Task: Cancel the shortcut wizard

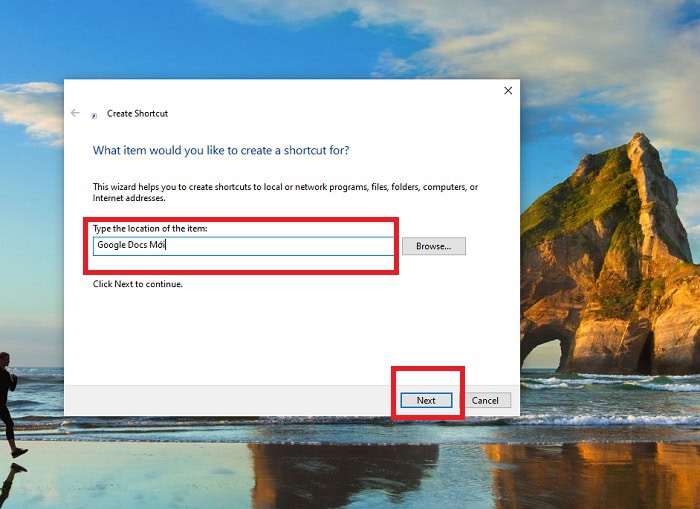Action: 485,400
